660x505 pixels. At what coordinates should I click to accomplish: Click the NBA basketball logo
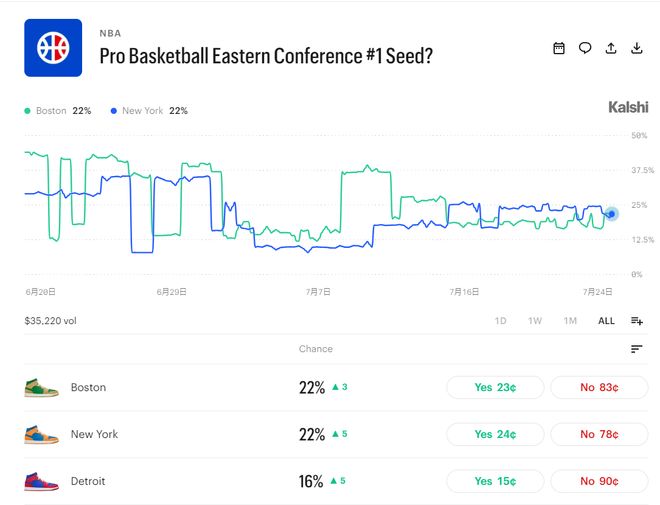(x=53, y=48)
